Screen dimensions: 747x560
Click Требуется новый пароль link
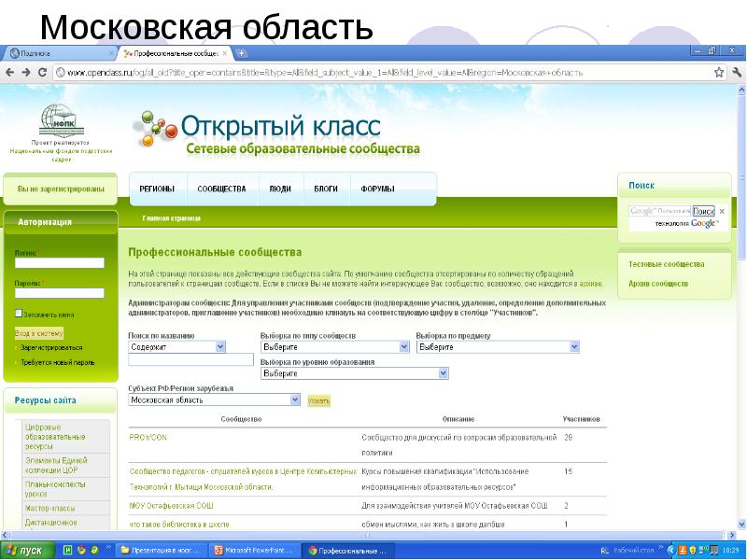click(58, 362)
